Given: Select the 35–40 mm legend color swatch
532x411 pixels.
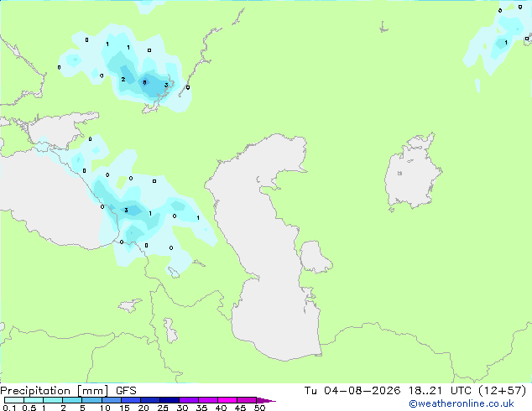Looking at the screenshot, I should click(208, 400).
